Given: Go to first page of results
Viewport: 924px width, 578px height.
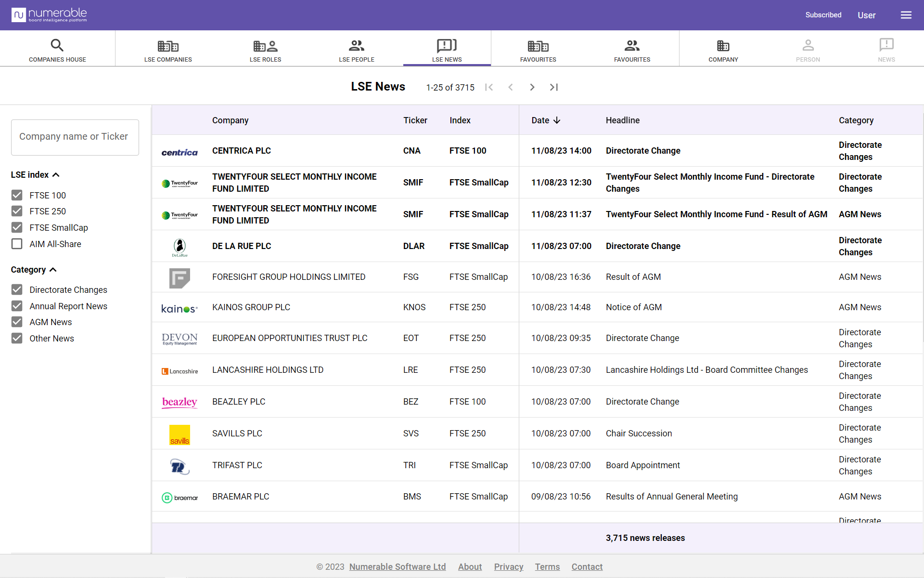Looking at the screenshot, I should pyautogui.click(x=489, y=87).
